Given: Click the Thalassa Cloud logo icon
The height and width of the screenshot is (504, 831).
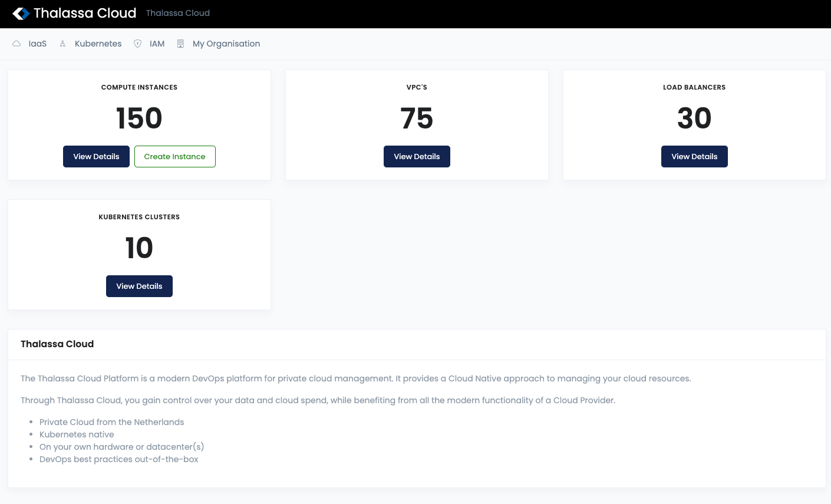Looking at the screenshot, I should click(x=21, y=14).
